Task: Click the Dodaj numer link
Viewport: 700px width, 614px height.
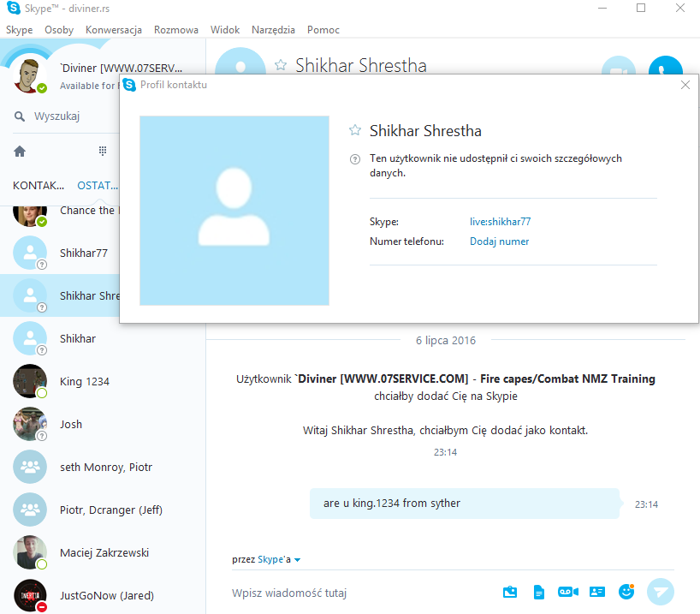Action: (x=499, y=241)
